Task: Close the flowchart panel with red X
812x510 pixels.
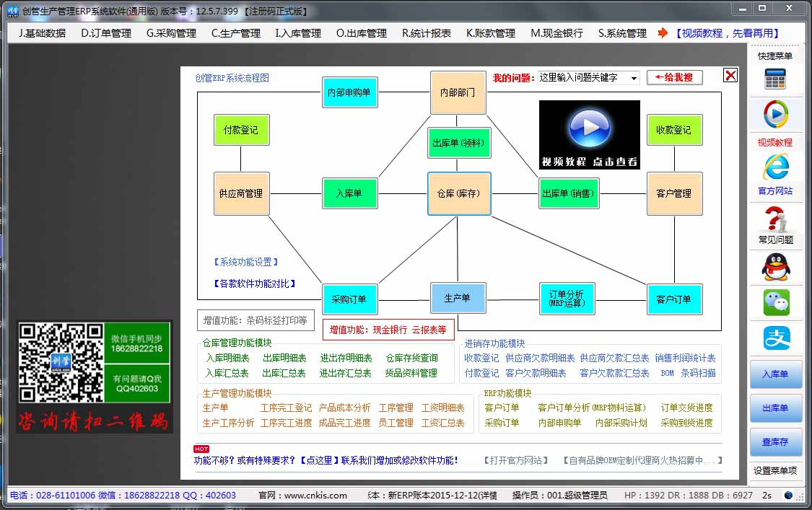Action: [730, 75]
